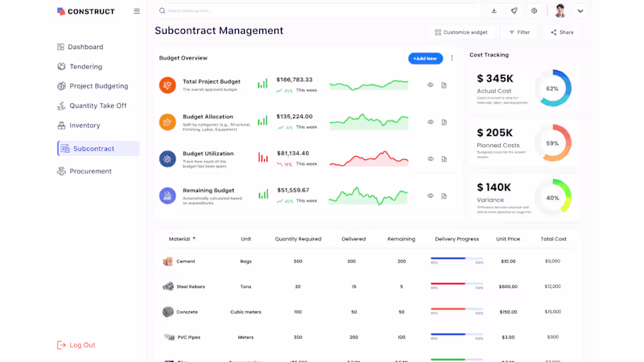Click Steel Rebars material thumbnail
This screenshot has height=362, width=644.
tap(168, 286)
